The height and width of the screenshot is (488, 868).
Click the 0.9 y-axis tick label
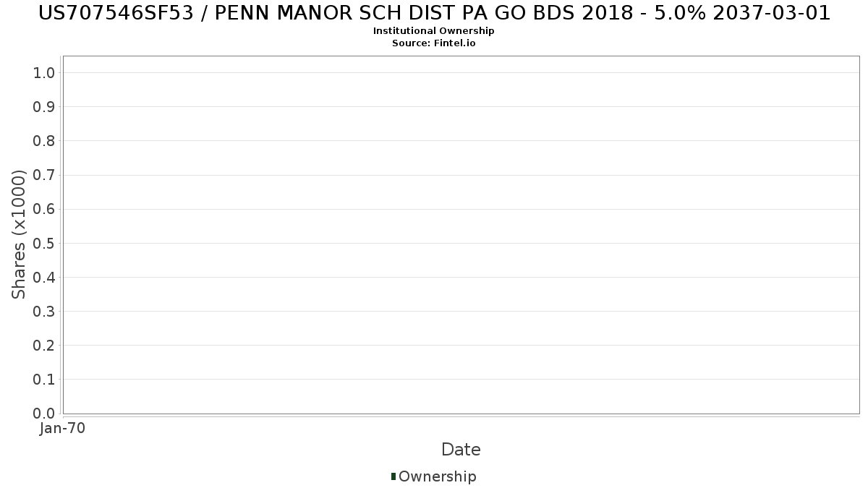tap(44, 107)
